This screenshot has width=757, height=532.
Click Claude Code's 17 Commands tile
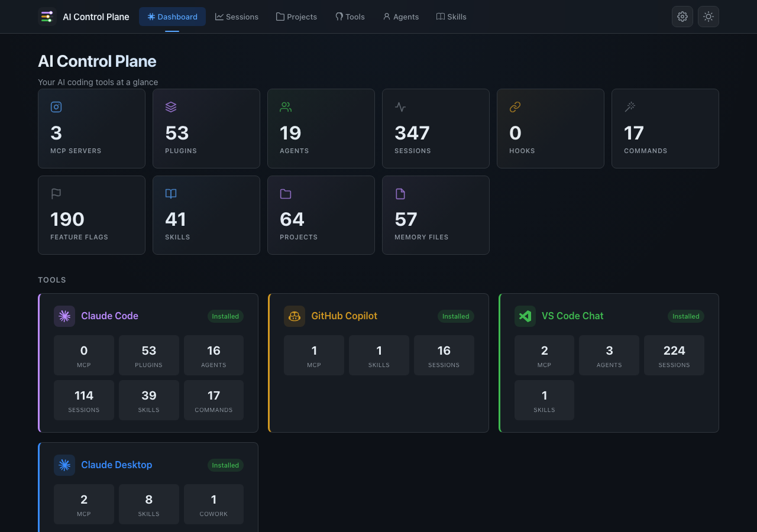pos(213,400)
